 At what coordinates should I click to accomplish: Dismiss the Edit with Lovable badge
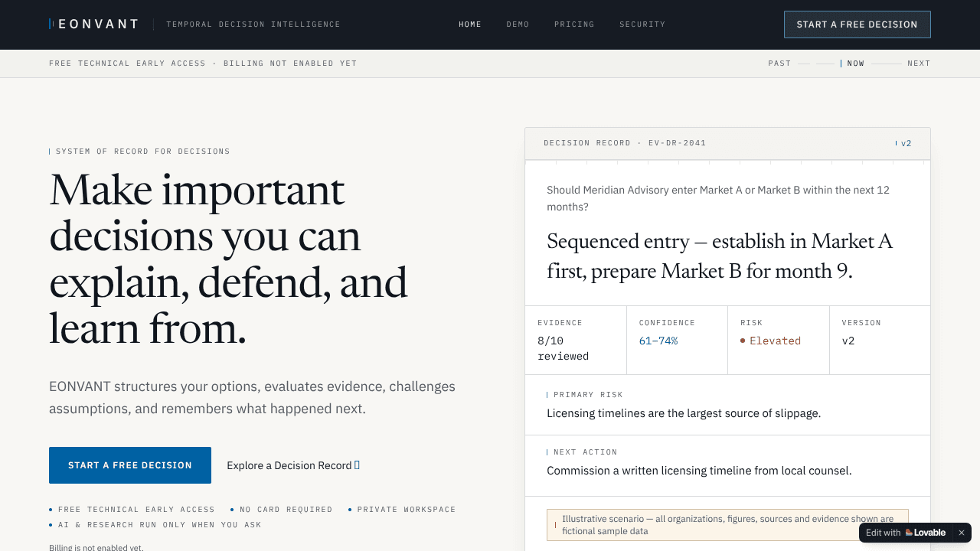tap(962, 533)
